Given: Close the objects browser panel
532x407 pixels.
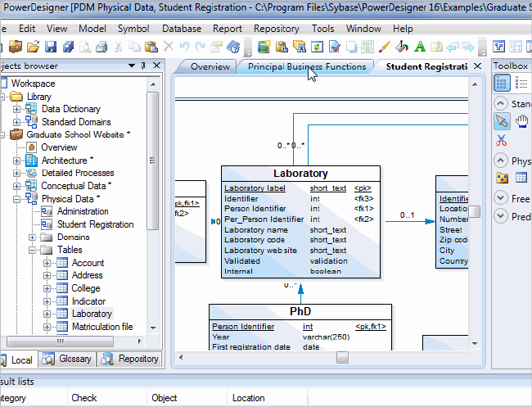Looking at the screenshot, I should pos(156,66).
